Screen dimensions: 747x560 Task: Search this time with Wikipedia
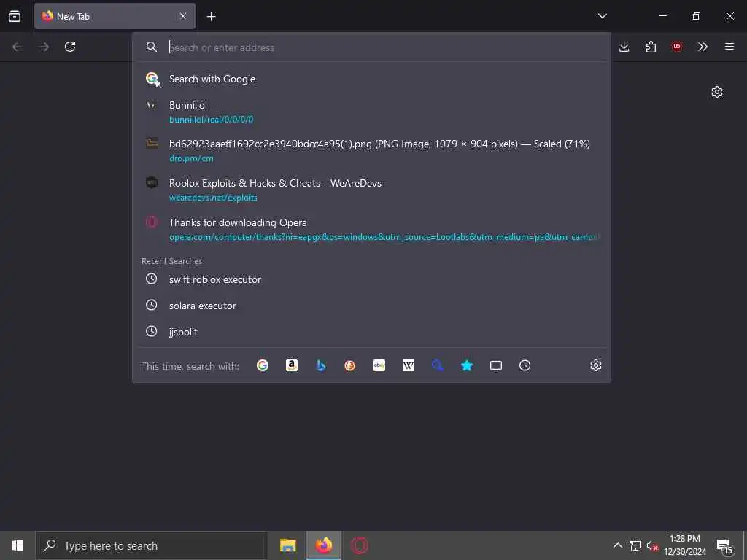point(409,365)
